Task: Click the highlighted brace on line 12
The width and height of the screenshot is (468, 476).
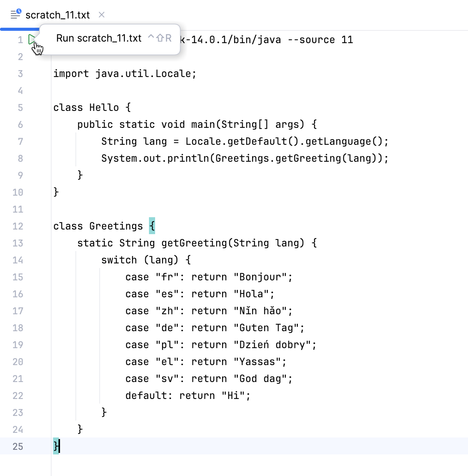Action: coord(152,226)
